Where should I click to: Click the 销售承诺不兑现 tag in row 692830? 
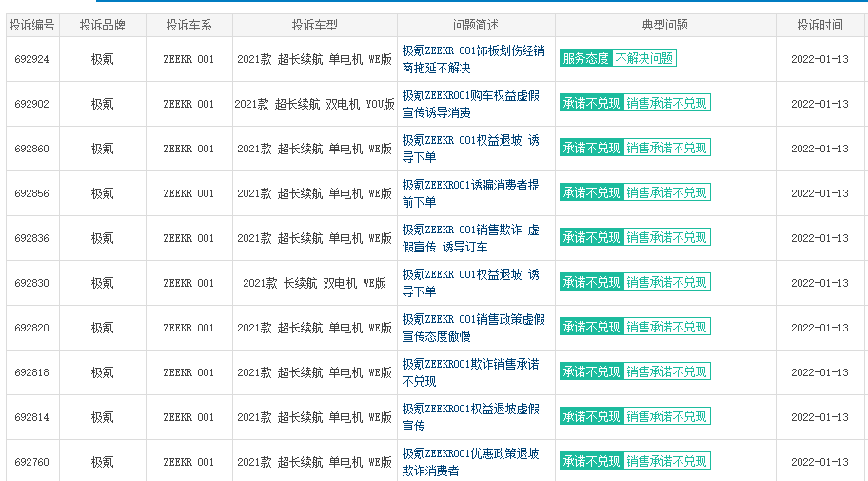tap(667, 282)
